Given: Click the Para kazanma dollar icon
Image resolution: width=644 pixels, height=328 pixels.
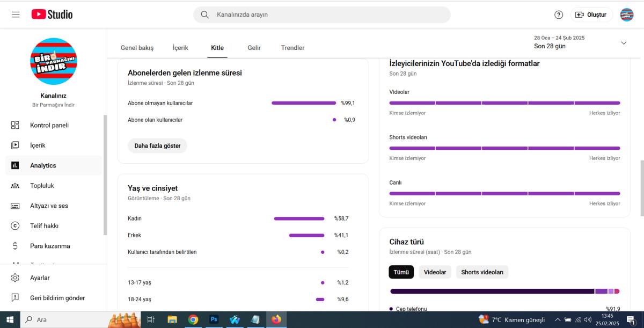Looking at the screenshot, I should point(15,246).
